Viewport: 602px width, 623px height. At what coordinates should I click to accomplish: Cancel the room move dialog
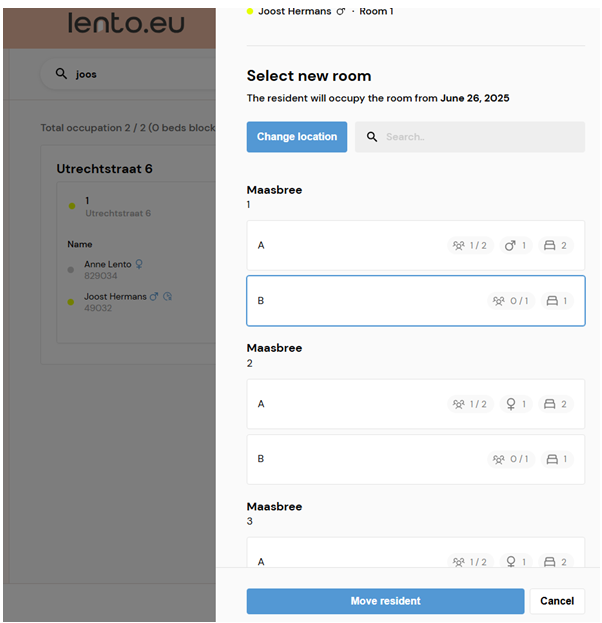coord(557,601)
